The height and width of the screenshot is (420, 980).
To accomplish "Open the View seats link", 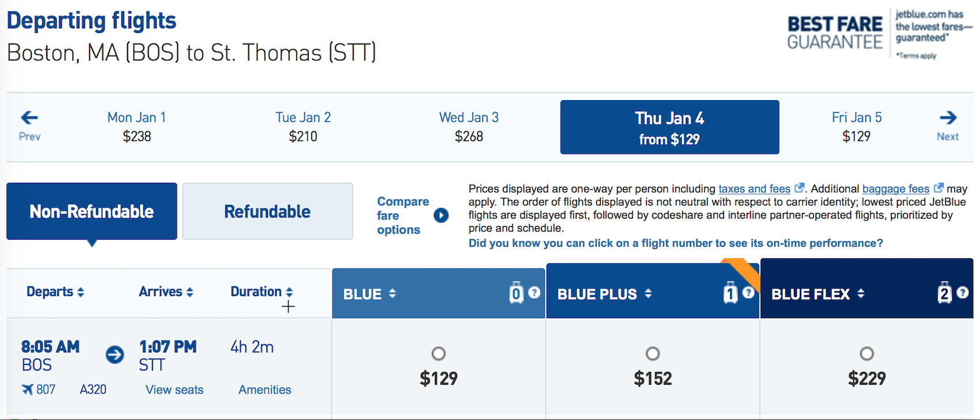I will (175, 390).
